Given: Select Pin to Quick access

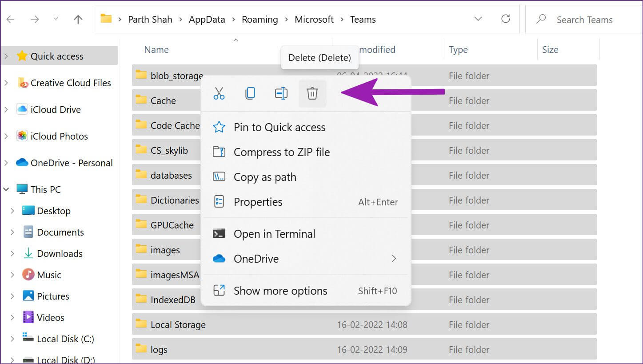Looking at the screenshot, I should [x=305, y=127].
